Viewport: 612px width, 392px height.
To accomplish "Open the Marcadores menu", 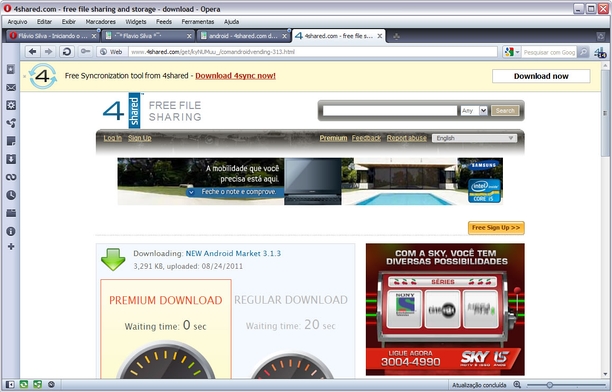I will 101,22.
